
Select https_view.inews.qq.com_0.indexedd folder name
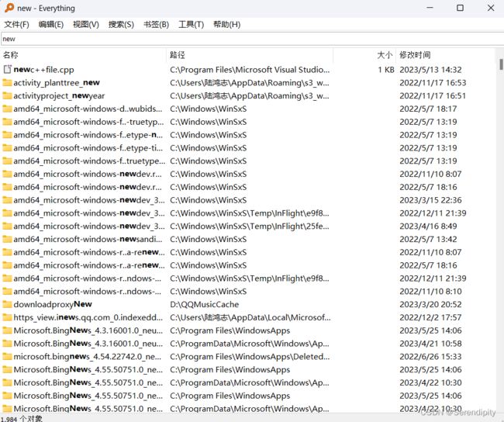tap(88, 317)
